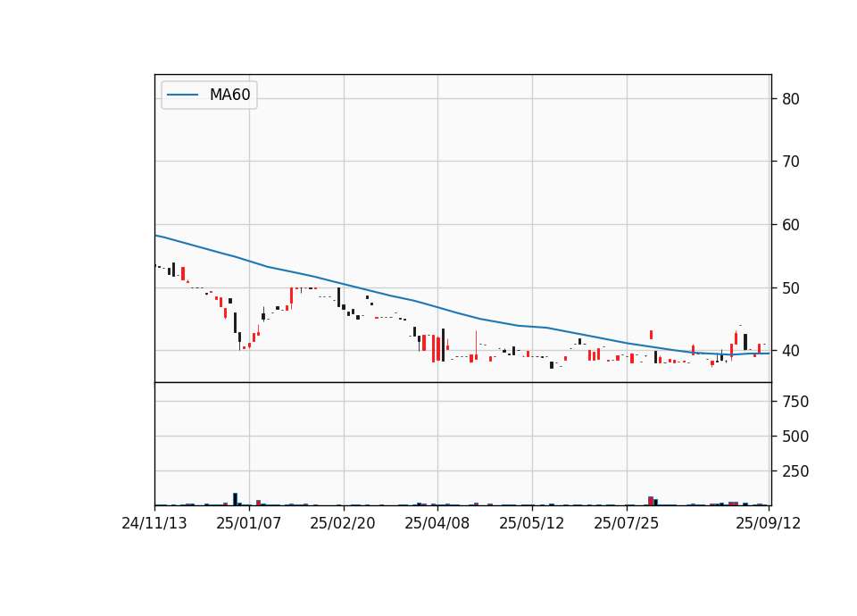Click the price axis value 80
857x616 pixels.
pos(791,99)
